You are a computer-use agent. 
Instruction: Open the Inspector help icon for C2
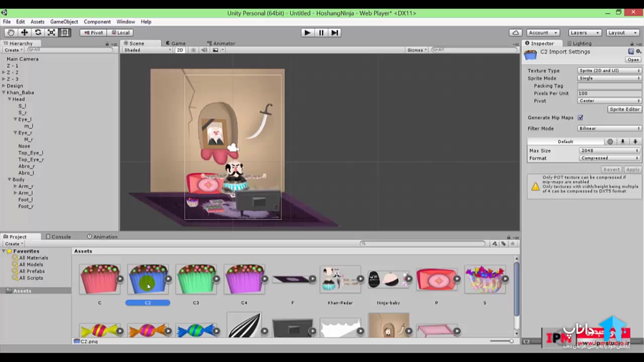(631, 51)
